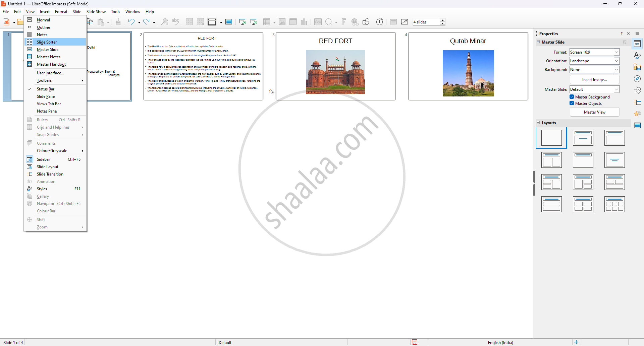Click the Insert Image... button
The width and height of the screenshot is (644, 346).
594,80
